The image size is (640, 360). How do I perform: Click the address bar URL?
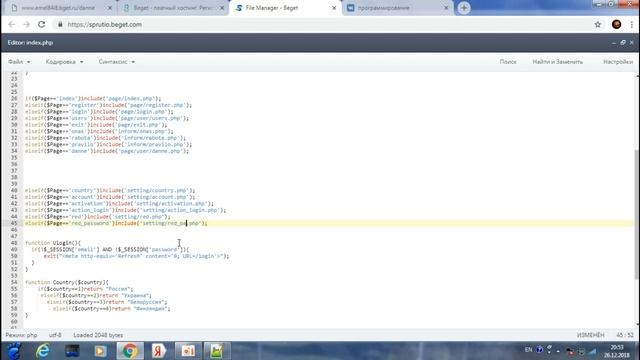104,24
